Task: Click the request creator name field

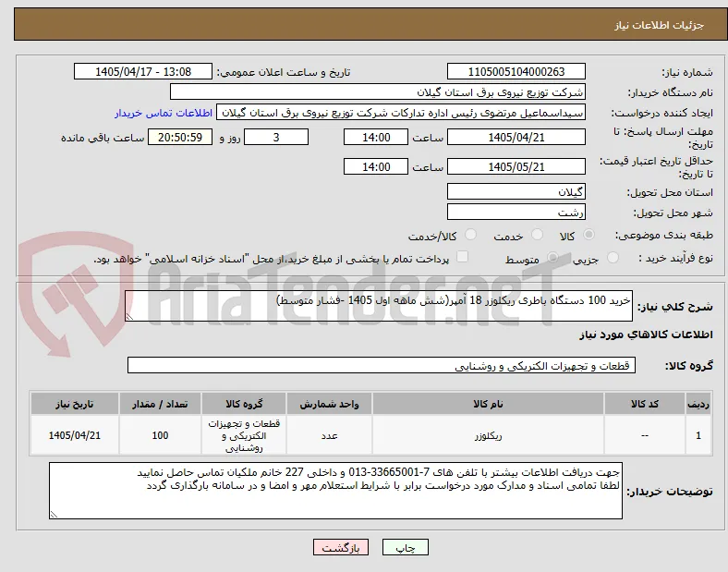Action: click(401, 113)
